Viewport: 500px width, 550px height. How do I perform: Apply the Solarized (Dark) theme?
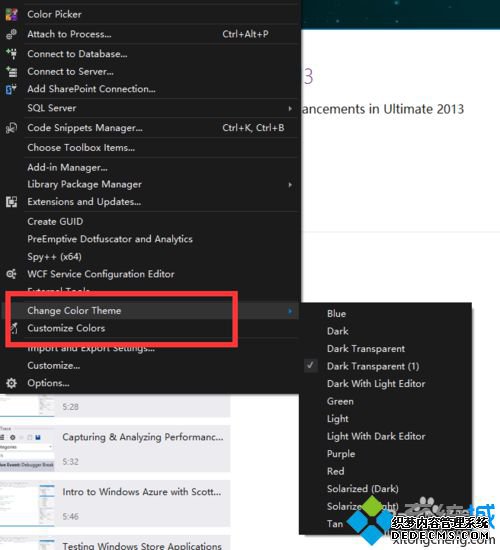(362, 489)
